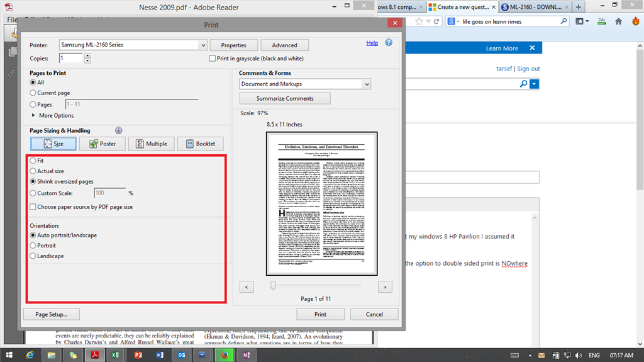Choose Shrink oversized pages option
Image resolution: width=644 pixels, height=362 pixels.
[x=33, y=181]
